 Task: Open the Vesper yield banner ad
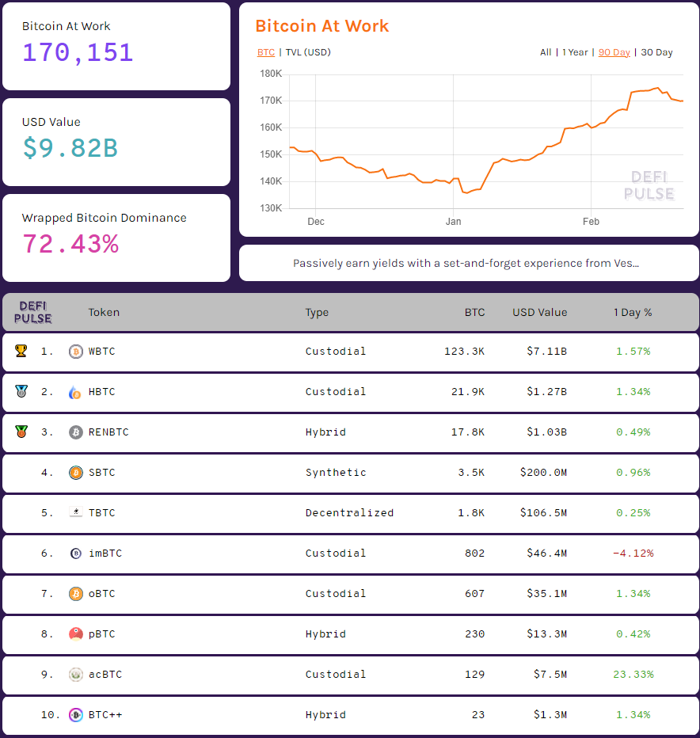pos(469,263)
